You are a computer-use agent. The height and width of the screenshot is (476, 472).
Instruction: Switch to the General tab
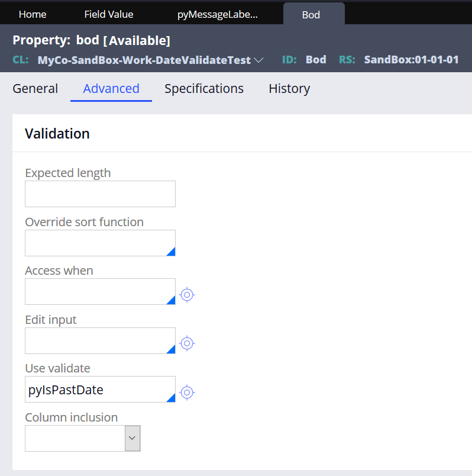click(x=35, y=89)
